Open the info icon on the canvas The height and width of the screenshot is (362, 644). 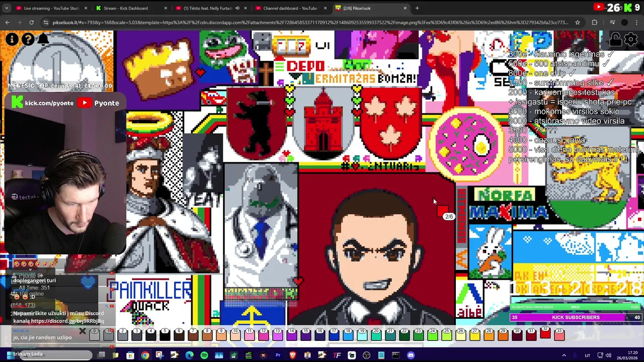pyautogui.click(x=12, y=39)
